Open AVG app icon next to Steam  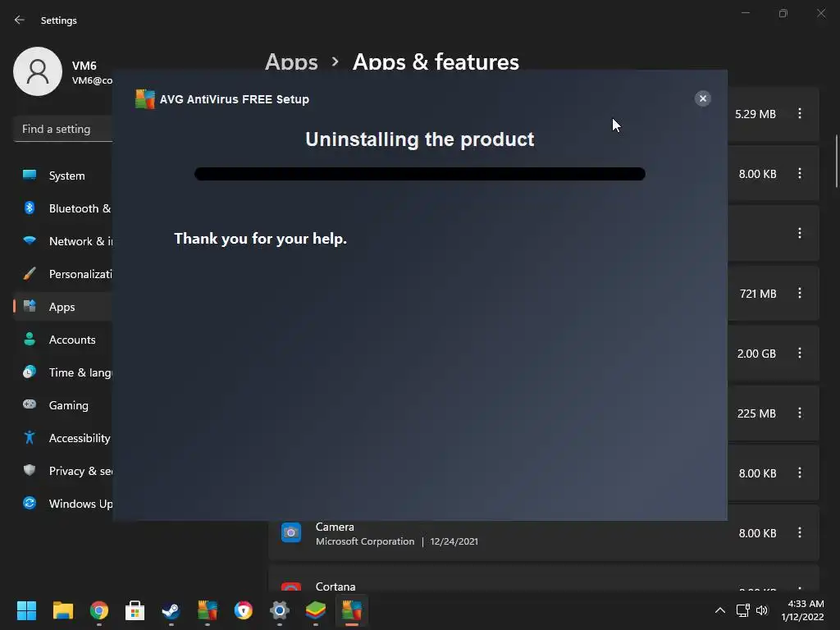208,610
